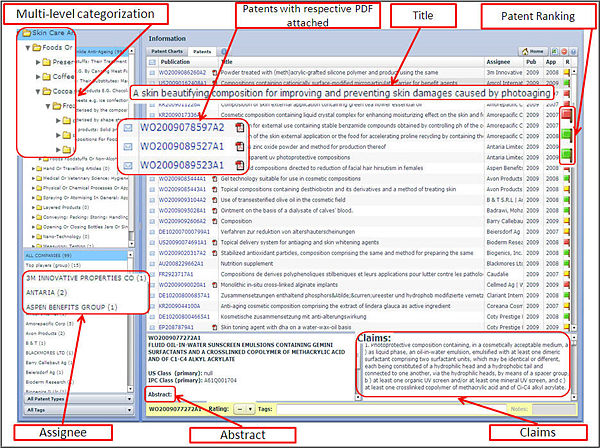The height and width of the screenshot is (448, 600).
Task: Click row icon beside FR2923717A1
Action: click(x=152, y=274)
